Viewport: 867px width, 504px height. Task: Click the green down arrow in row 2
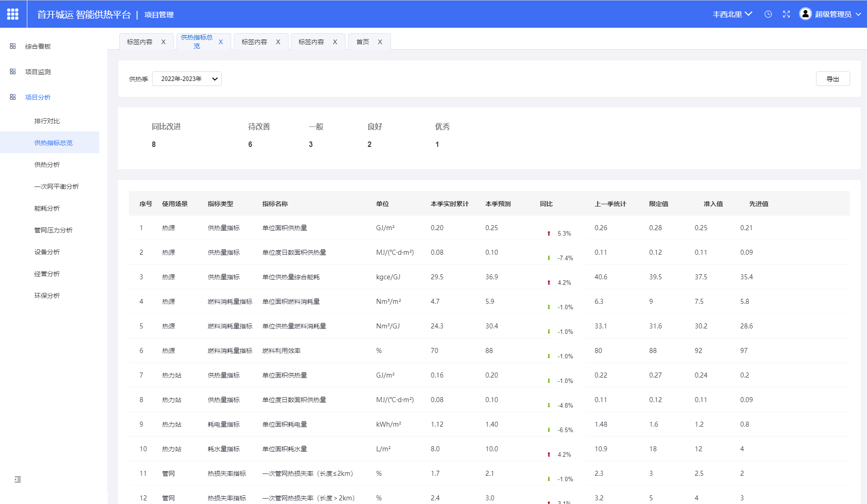[549, 258]
